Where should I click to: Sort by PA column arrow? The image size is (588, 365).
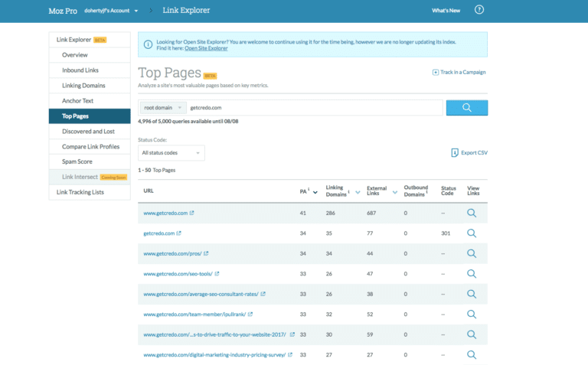coord(315,192)
